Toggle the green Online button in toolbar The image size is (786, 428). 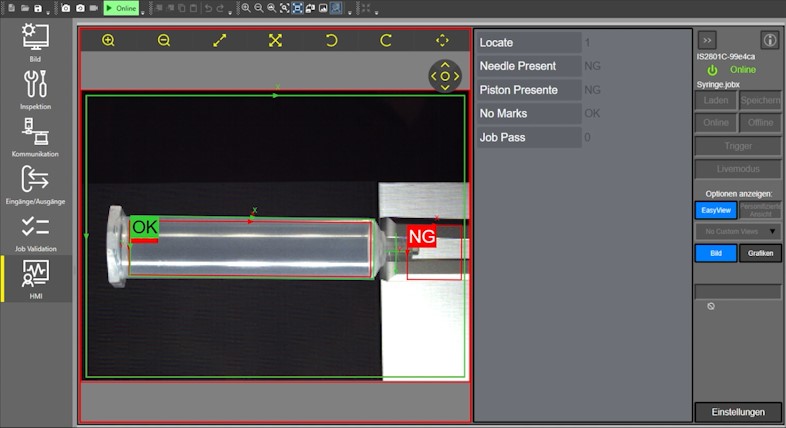point(121,8)
